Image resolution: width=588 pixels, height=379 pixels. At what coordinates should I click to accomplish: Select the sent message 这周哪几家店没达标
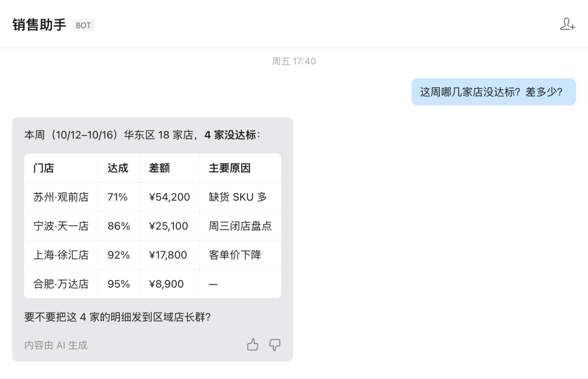click(493, 92)
